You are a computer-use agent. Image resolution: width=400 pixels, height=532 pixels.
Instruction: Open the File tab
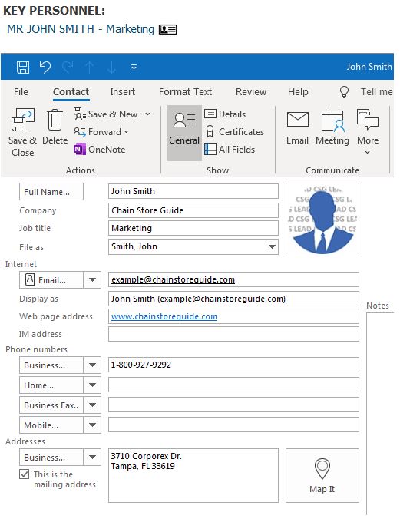click(21, 92)
